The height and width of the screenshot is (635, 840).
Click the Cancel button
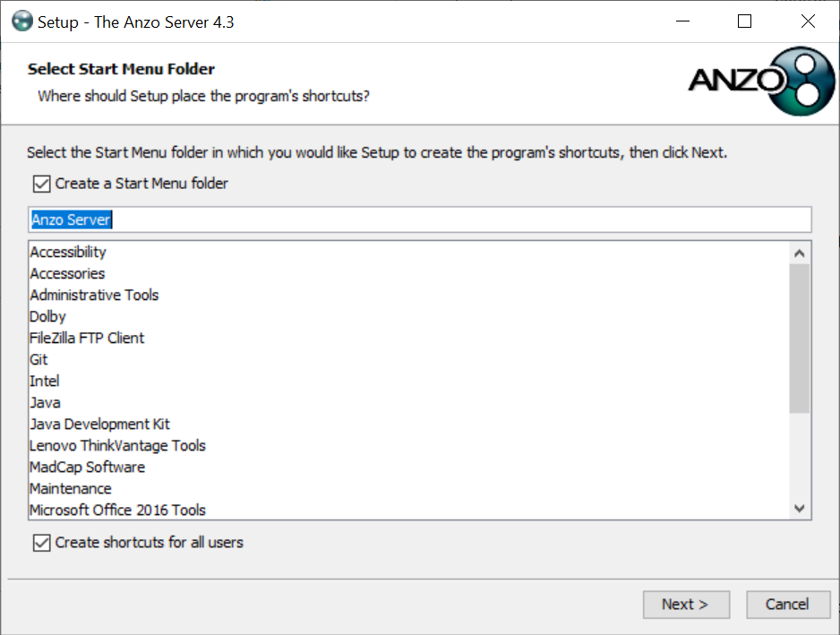coord(788,605)
